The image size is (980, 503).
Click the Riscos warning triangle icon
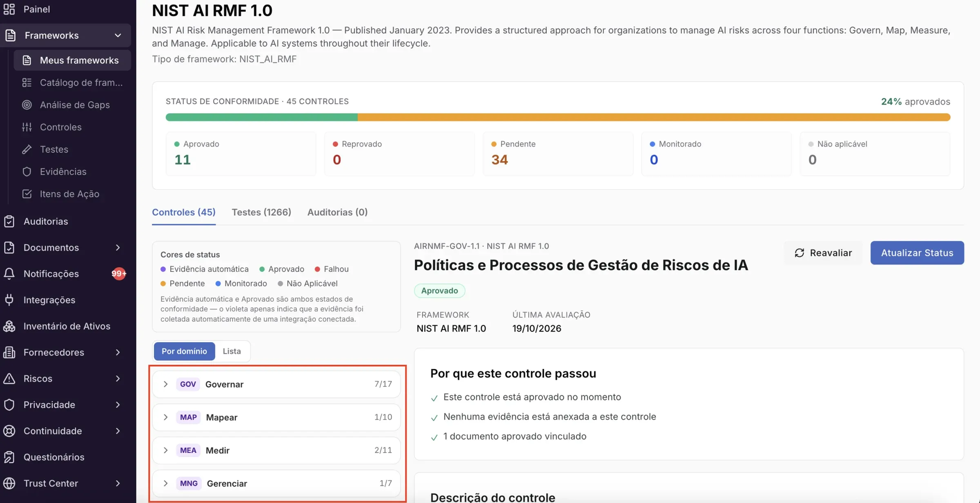pos(9,378)
